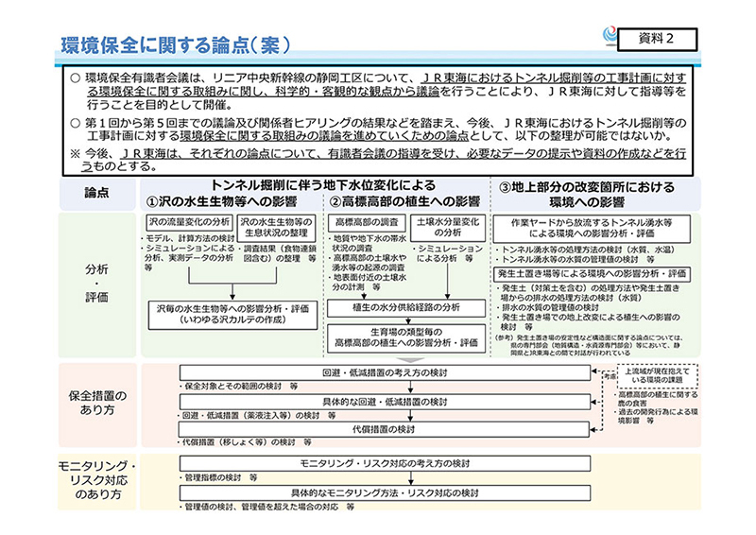Click bullet モデル、計算方法の検討
The width and height of the screenshot is (756, 535).
(190, 238)
